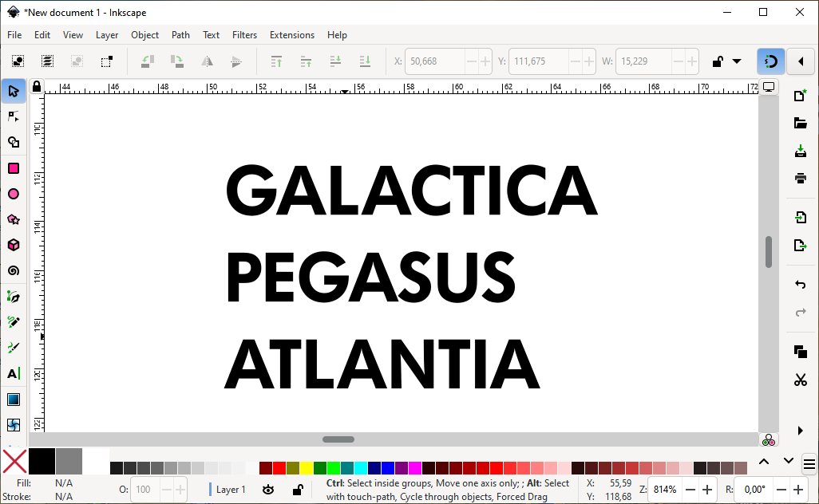This screenshot has height=504, width=819.
Task: Increase the zoom level with plus
Action: click(x=707, y=490)
